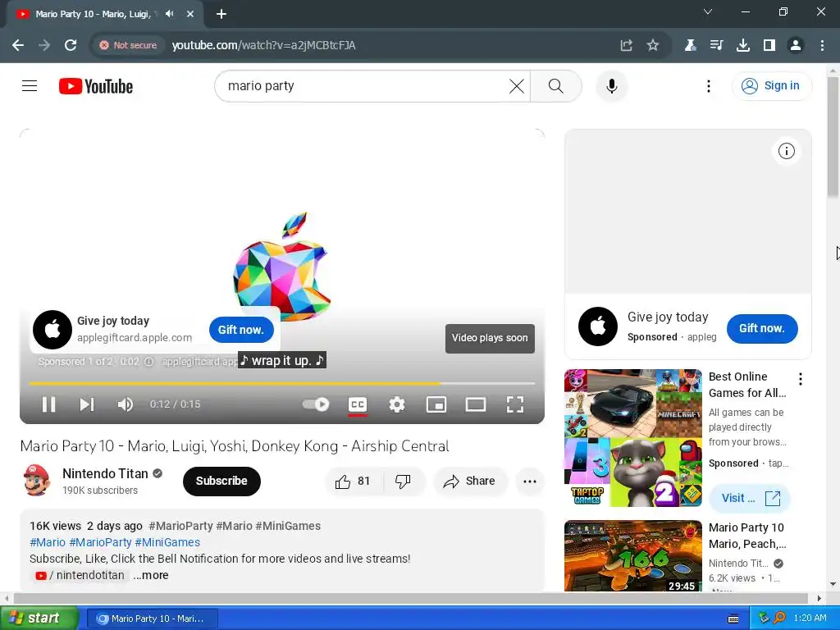This screenshot has width=840, height=630.
Task: Switch to theater mode
Action: tap(475, 404)
